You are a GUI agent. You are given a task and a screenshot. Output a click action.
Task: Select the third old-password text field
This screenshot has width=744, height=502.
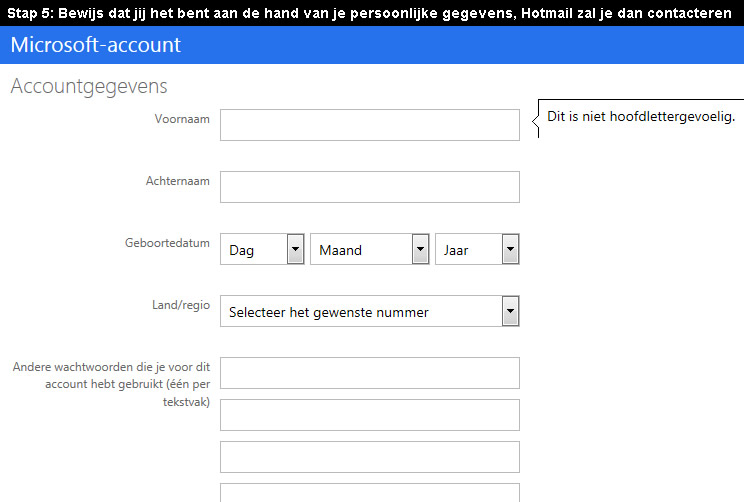(370, 457)
